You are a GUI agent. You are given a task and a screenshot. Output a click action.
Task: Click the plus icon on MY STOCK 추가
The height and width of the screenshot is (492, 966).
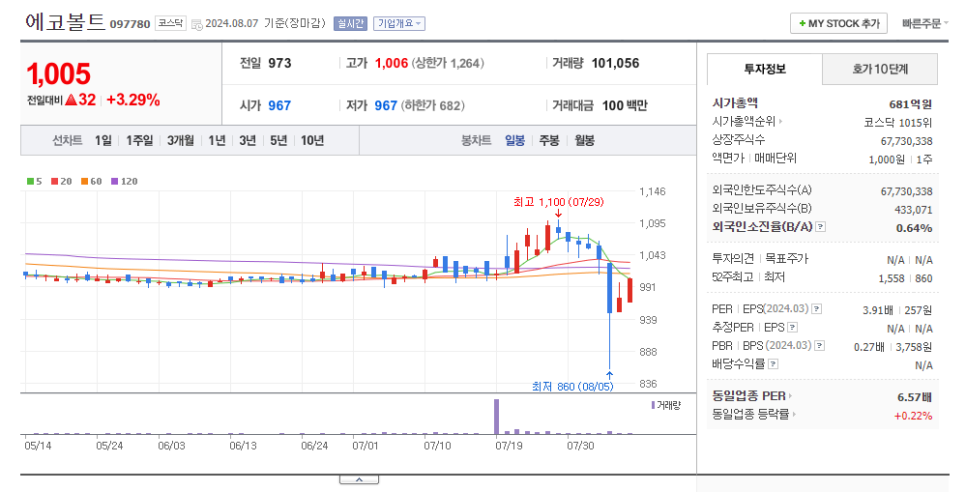(802, 23)
